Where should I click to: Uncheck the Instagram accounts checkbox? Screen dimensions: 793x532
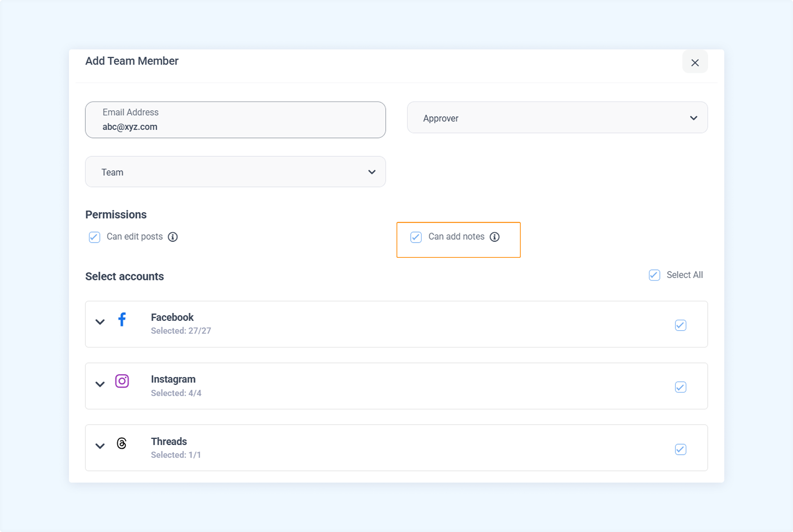pos(680,387)
